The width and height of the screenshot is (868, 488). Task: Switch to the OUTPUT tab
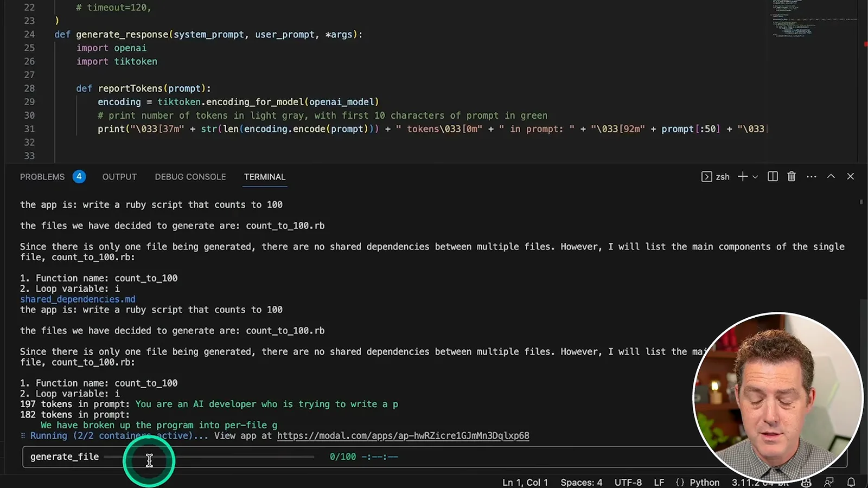click(x=119, y=177)
